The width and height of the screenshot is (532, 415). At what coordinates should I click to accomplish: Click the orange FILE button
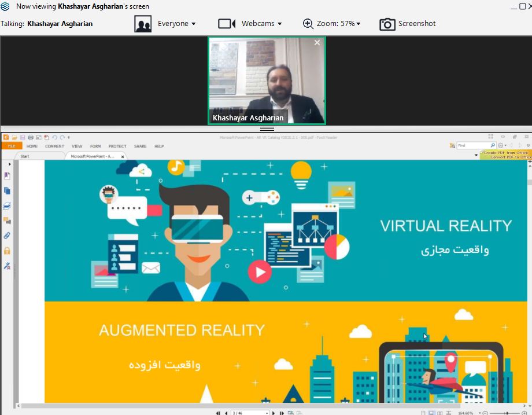(x=12, y=146)
